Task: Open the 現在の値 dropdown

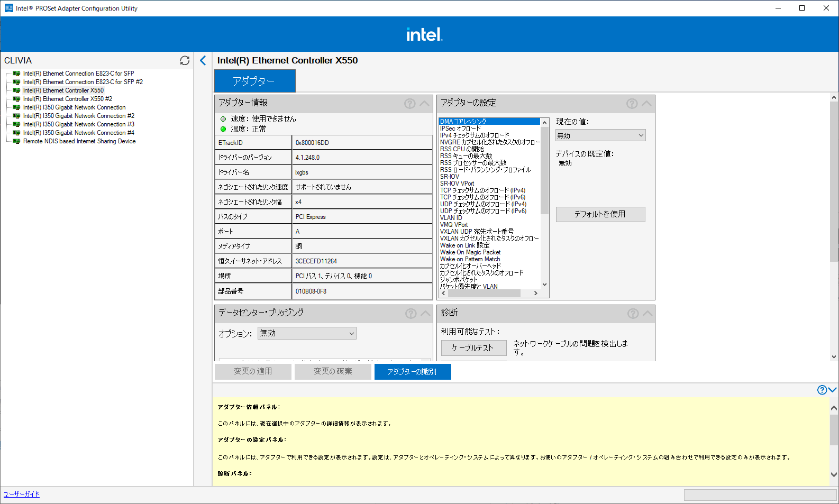Action: (x=600, y=135)
